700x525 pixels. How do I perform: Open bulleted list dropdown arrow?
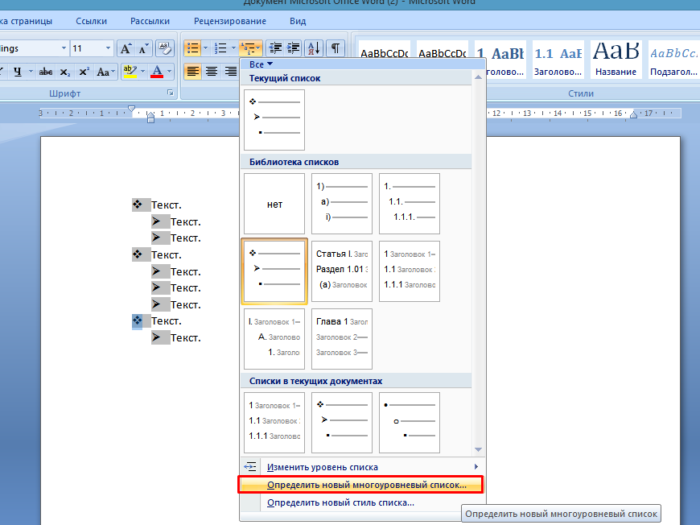pos(205,48)
